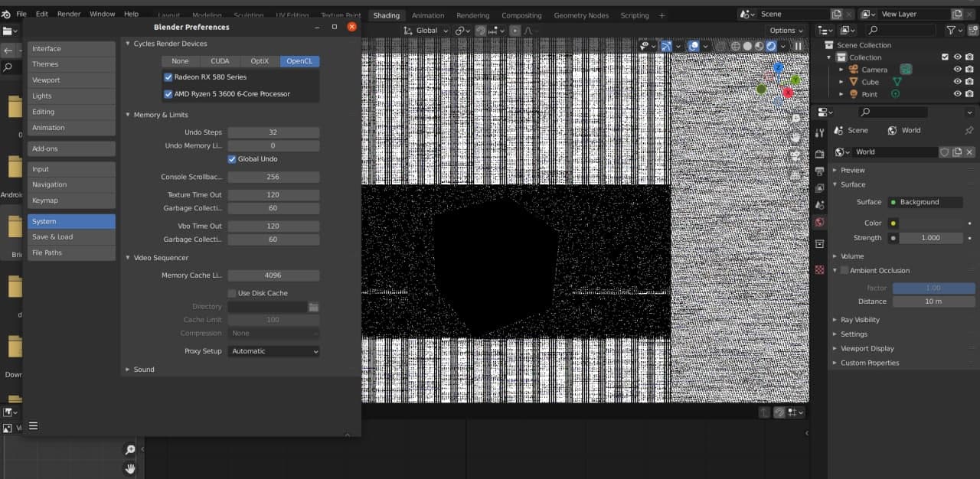Screen dimensions: 980x479
Task: Pin the World properties panel
Action: 969,130
